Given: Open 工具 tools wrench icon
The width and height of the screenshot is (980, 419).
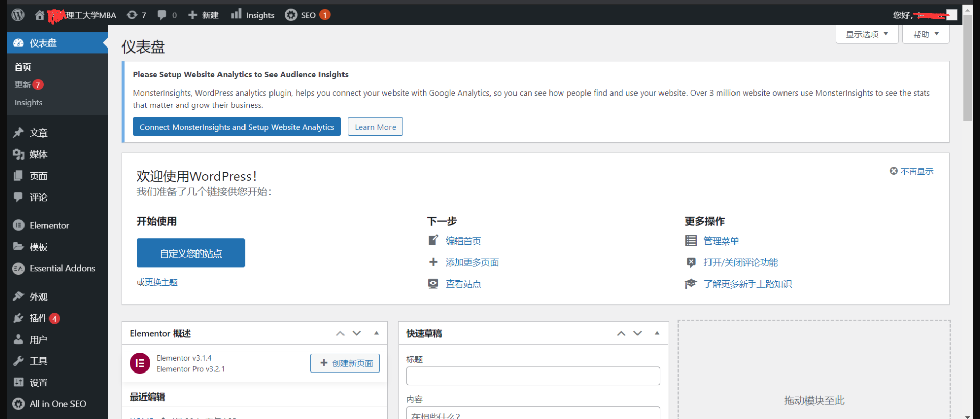Looking at the screenshot, I should tap(18, 361).
